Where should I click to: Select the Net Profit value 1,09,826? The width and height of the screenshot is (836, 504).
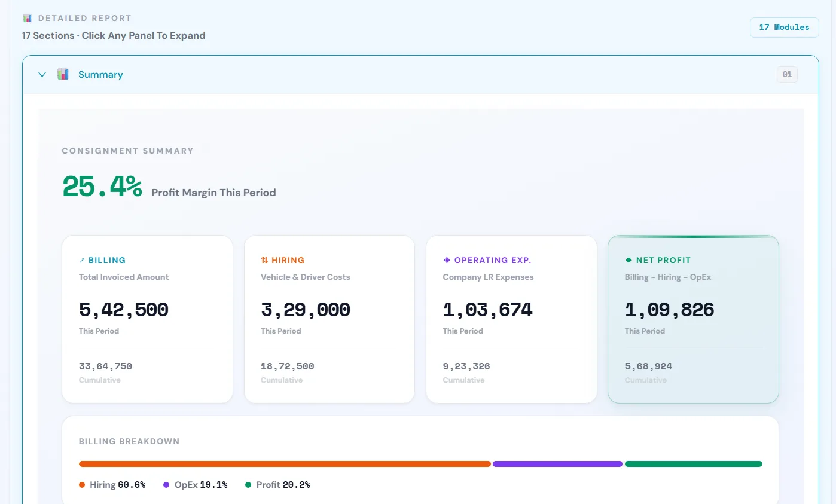tap(670, 310)
